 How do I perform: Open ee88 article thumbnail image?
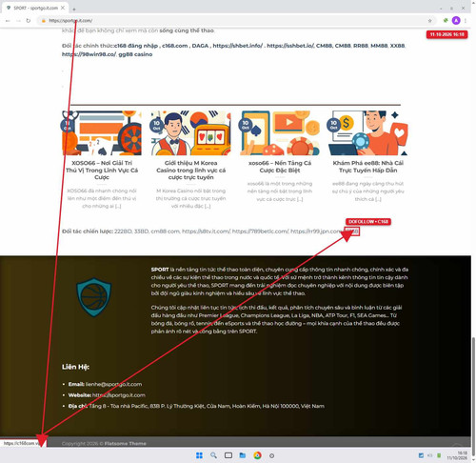[x=368, y=132]
